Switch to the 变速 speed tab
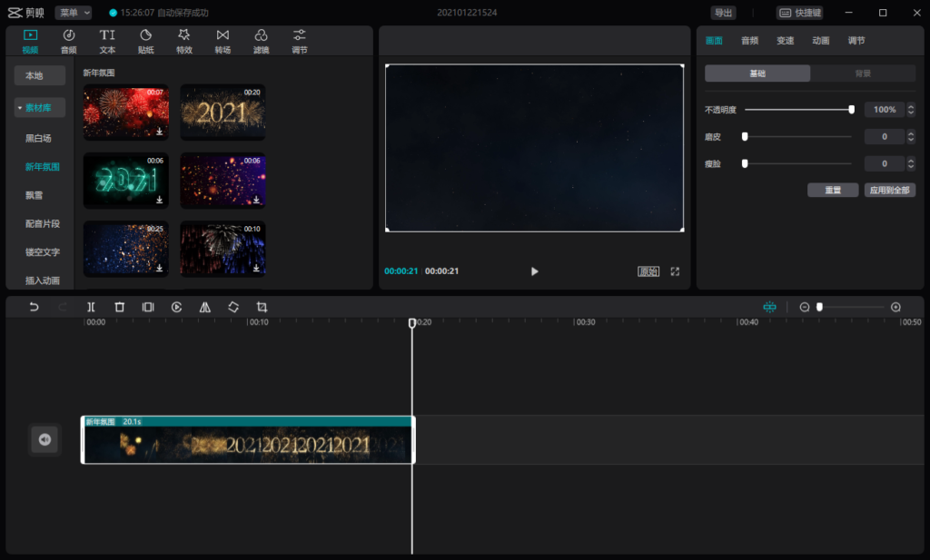Screen dimensions: 930x560 pos(786,40)
